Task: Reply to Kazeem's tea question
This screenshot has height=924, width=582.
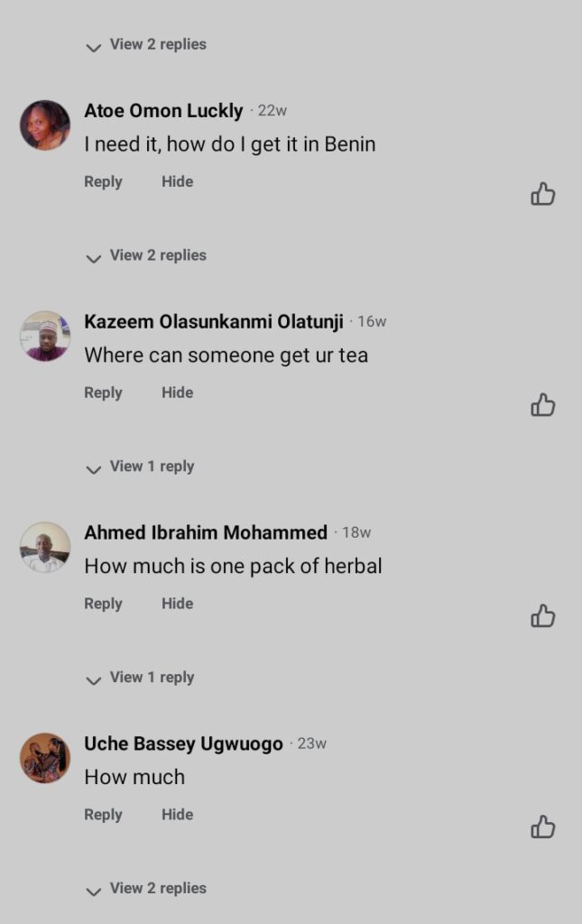Action: 103,393
